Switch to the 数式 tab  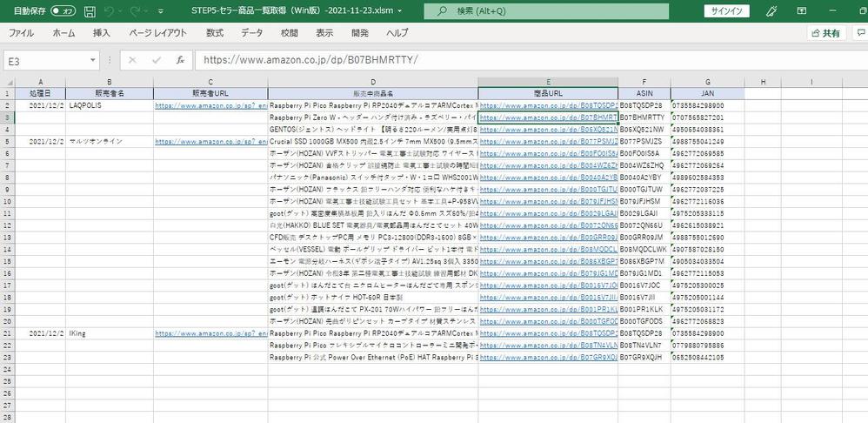pos(215,33)
